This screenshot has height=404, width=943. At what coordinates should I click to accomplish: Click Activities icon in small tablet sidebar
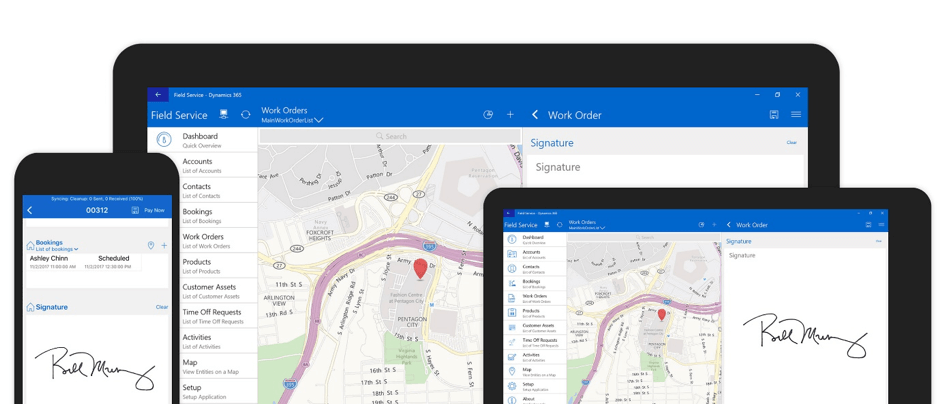pos(512,357)
